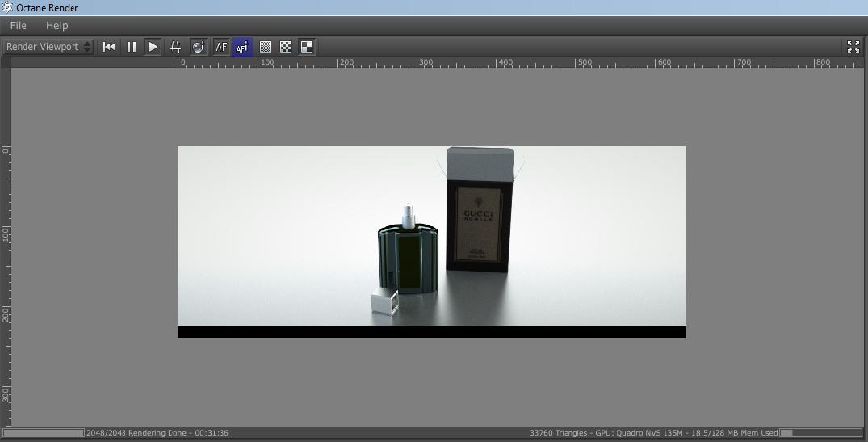Open the Render Viewport dropdown
This screenshot has height=442, width=868.
pyautogui.click(x=48, y=47)
